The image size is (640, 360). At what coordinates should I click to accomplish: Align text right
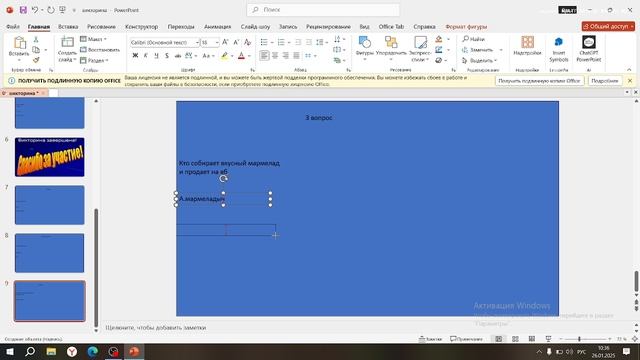tap(286, 56)
